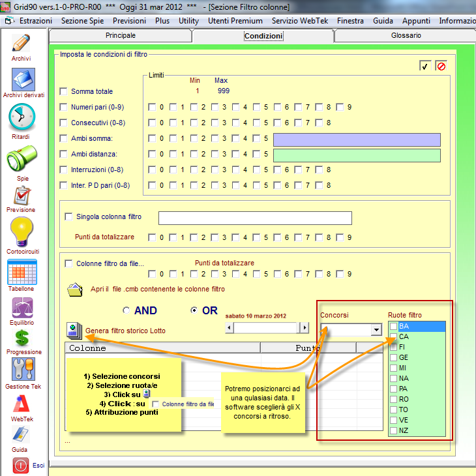Open Utenti Premium menu

coord(235,21)
